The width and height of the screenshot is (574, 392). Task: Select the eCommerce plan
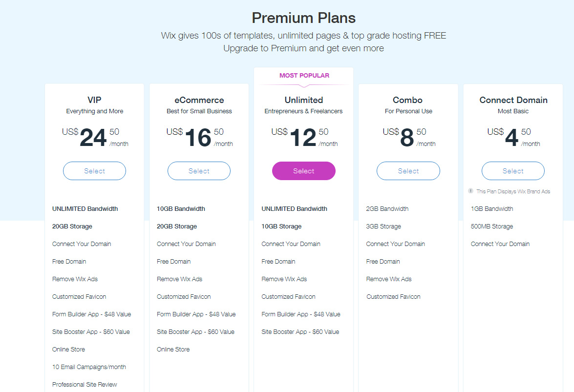point(199,171)
